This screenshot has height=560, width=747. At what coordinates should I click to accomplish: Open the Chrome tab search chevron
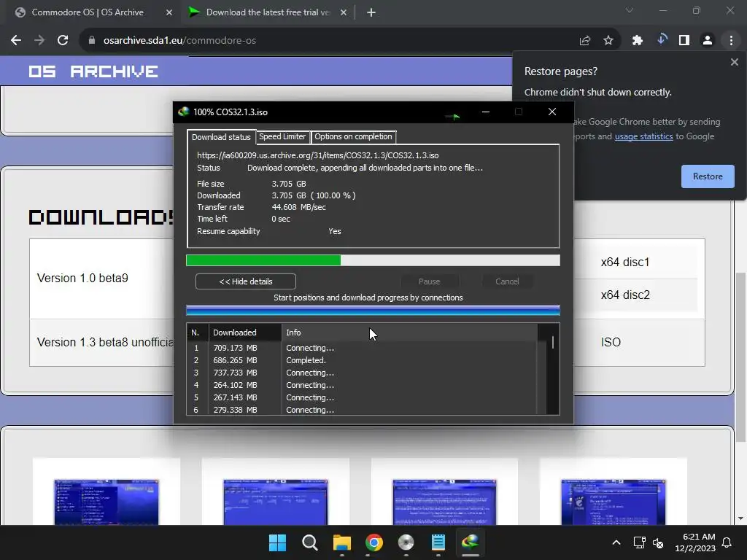point(630,10)
